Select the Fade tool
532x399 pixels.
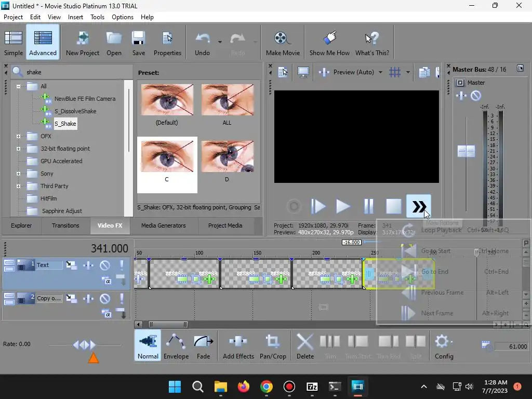203,345
